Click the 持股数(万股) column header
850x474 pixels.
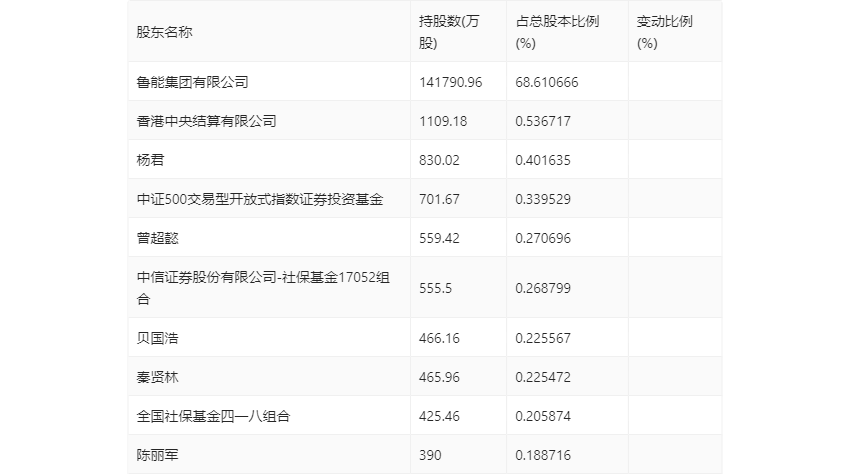tap(449, 32)
